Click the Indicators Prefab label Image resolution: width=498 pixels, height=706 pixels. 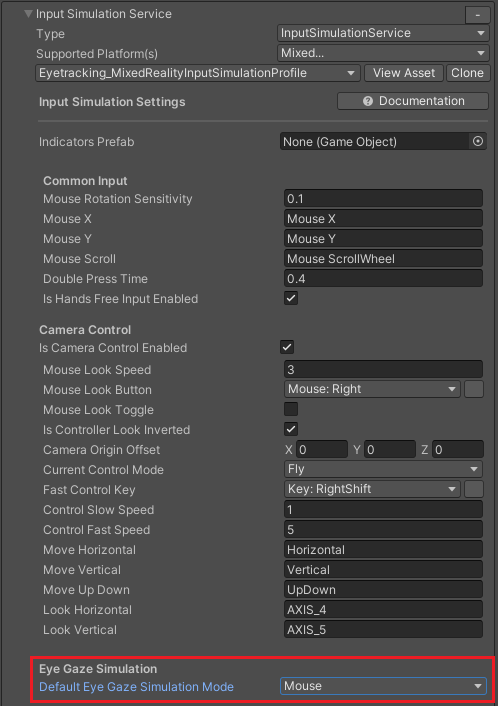pos(86,142)
